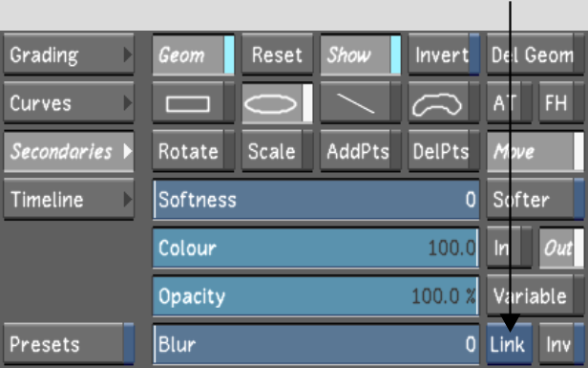Click the Del Geom button
Screen dimensions: 588x368
[535, 54]
